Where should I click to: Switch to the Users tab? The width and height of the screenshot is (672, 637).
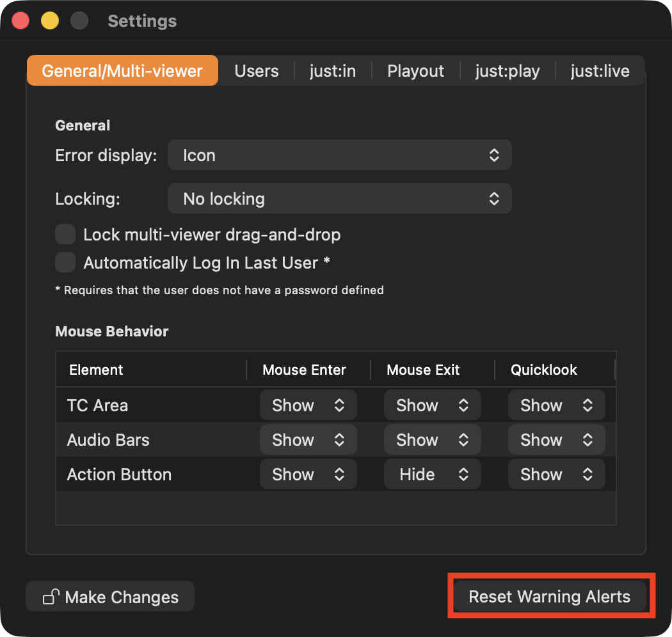(x=256, y=71)
